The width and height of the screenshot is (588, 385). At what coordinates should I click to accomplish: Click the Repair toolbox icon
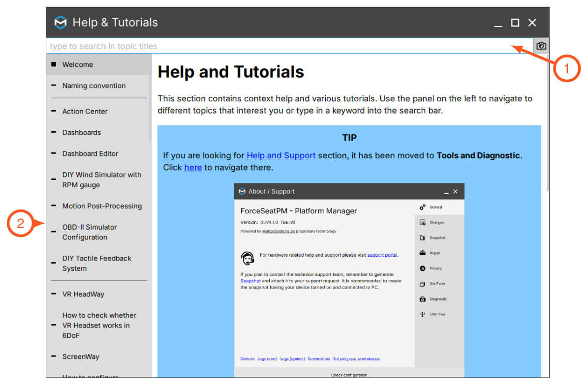423,253
